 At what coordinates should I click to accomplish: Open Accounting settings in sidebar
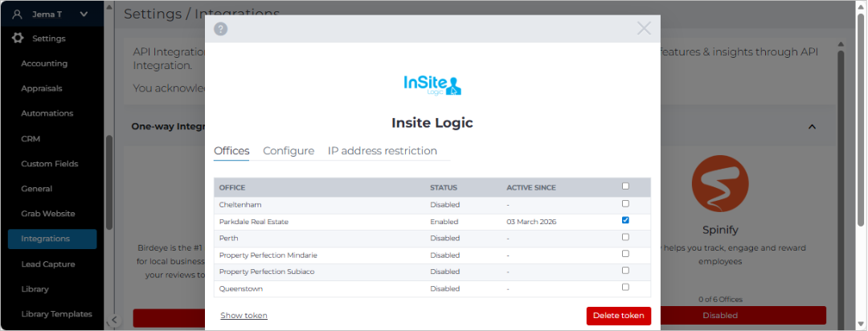[44, 63]
